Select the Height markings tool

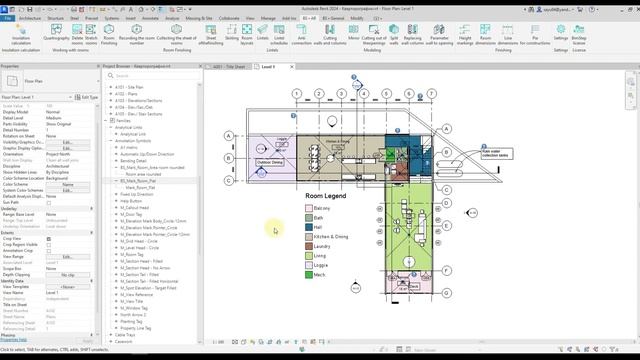465,34
